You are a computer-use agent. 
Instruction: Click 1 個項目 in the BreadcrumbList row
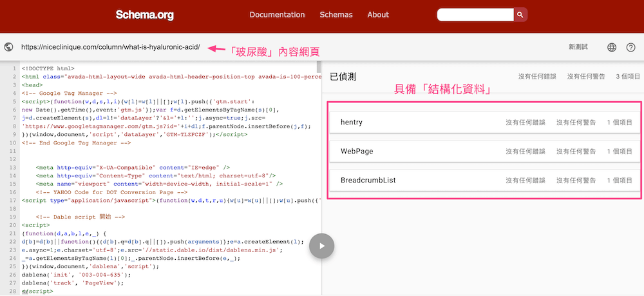pyautogui.click(x=620, y=180)
